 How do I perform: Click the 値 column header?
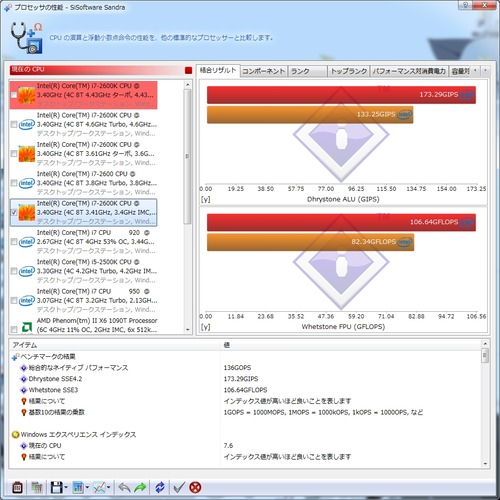click(x=351, y=345)
